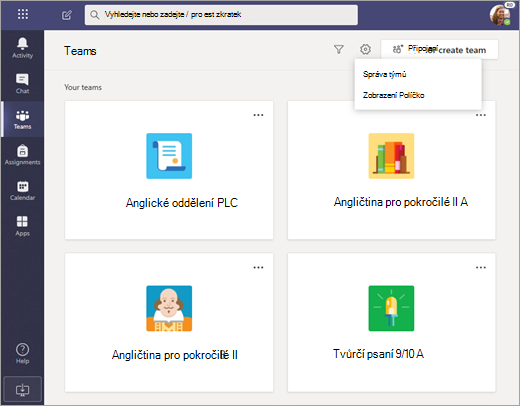Open the app launcher grid icon

pos(23,14)
